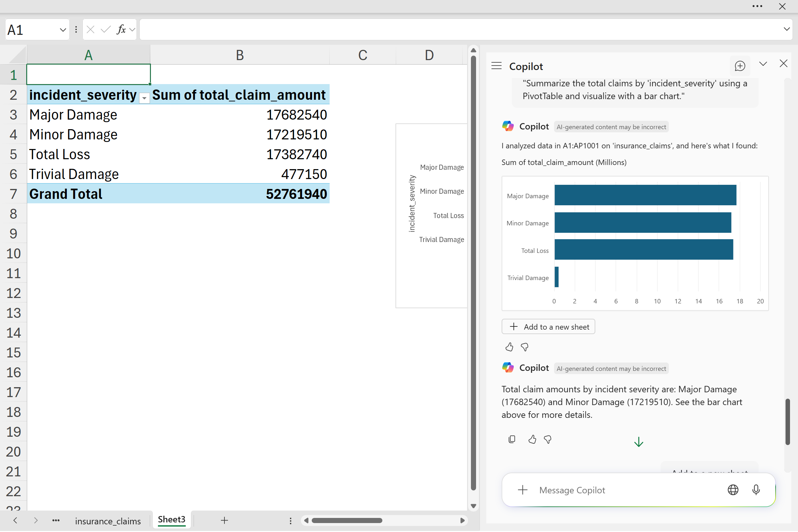Select the Sheet3 tab

click(172, 520)
